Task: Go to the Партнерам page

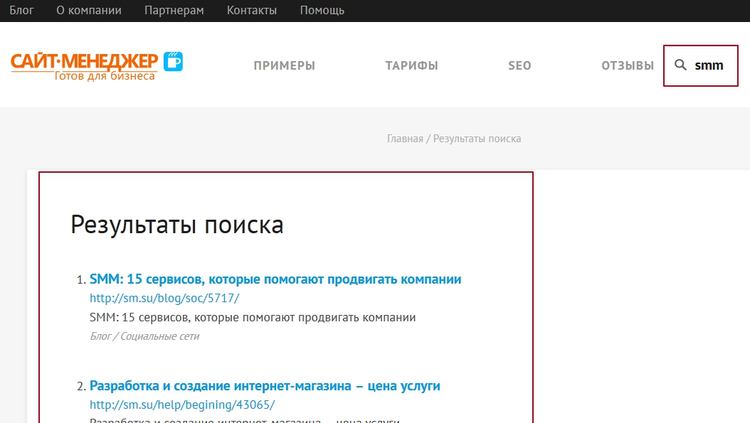Action: [x=174, y=10]
